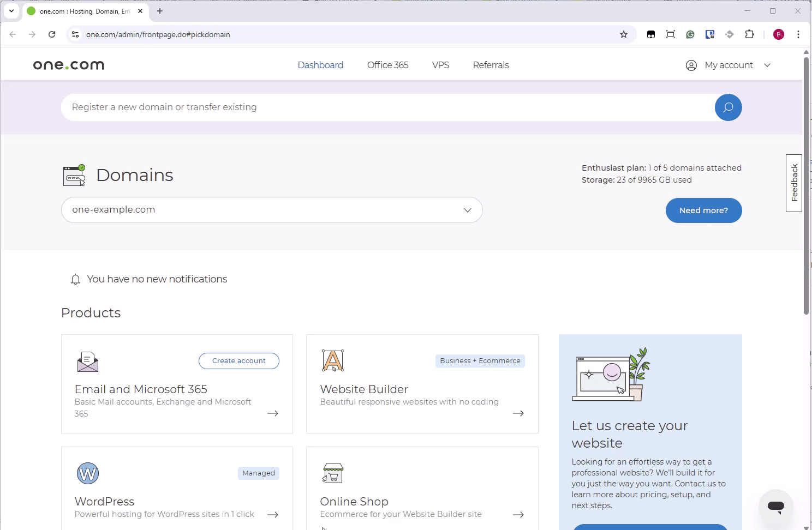Click the notifications bell icon

click(75, 279)
